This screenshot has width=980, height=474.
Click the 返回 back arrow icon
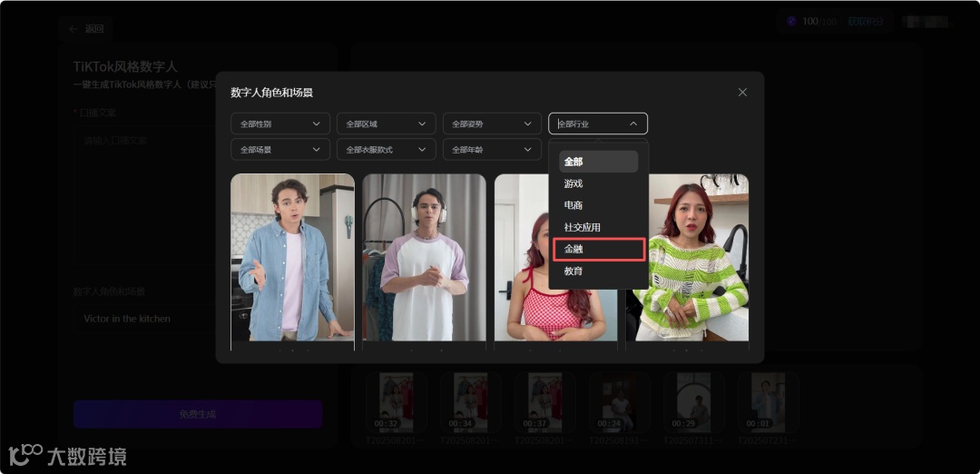click(x=73, y=29)
